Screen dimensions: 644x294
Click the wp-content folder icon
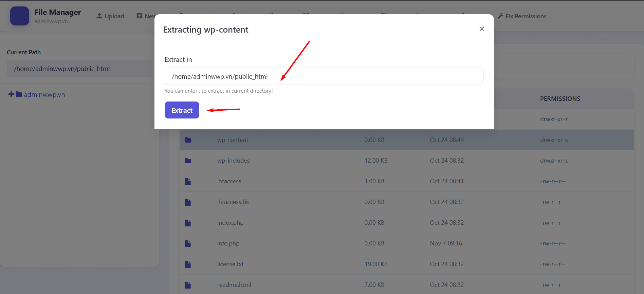(x=188, y=140)
